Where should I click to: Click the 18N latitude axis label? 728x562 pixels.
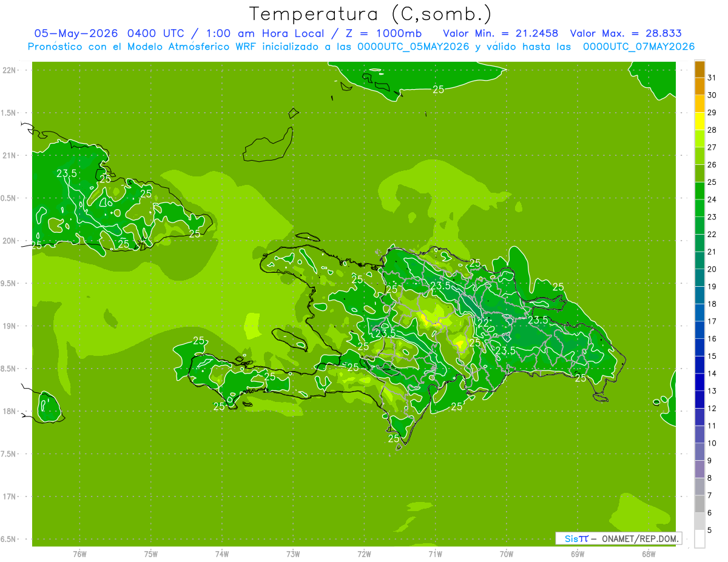[x=9, y=411]
